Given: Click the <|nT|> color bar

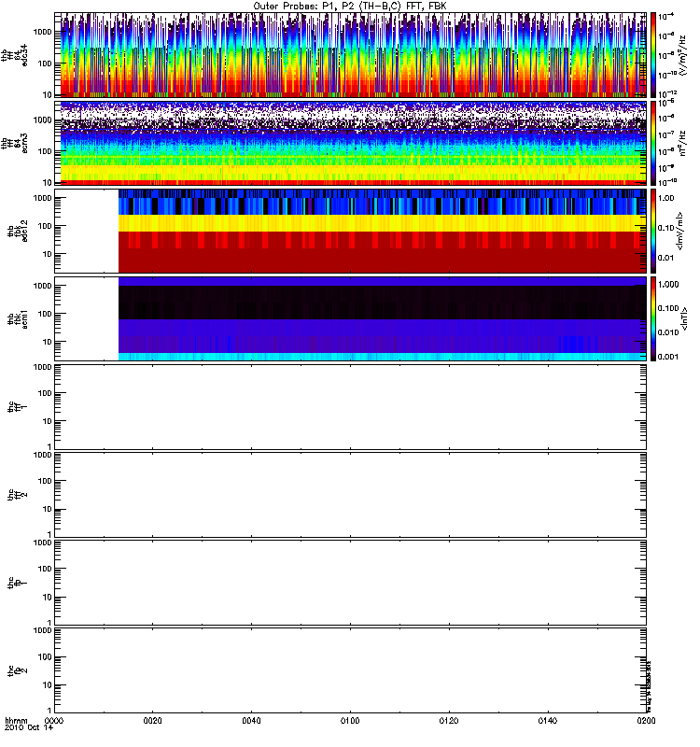Looking at the screenshot, I should tap(653, 318).
